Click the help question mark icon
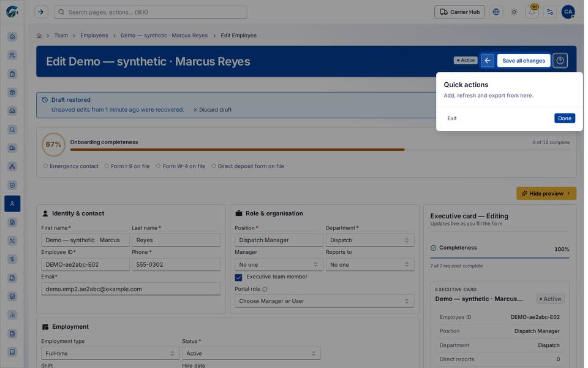 click(560, 61)
